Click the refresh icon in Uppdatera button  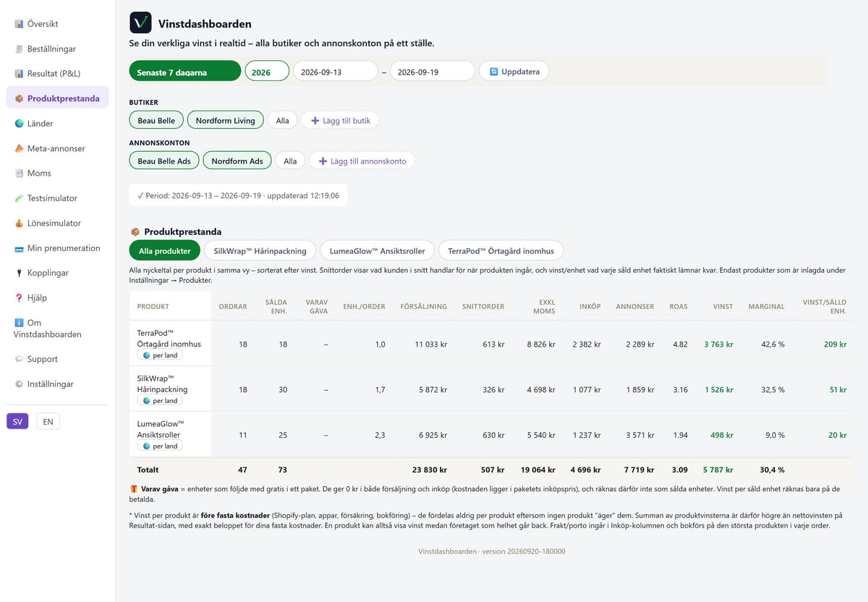tap(494, 72)
